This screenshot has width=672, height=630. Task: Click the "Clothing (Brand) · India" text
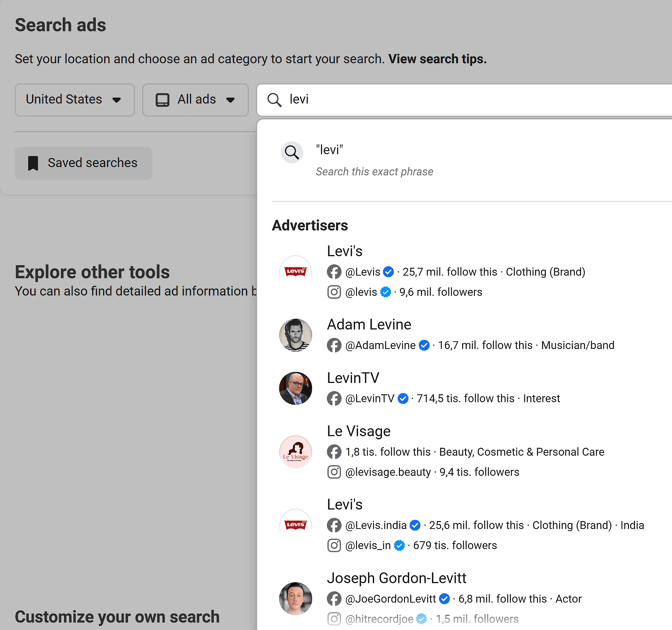coord(588,525)
